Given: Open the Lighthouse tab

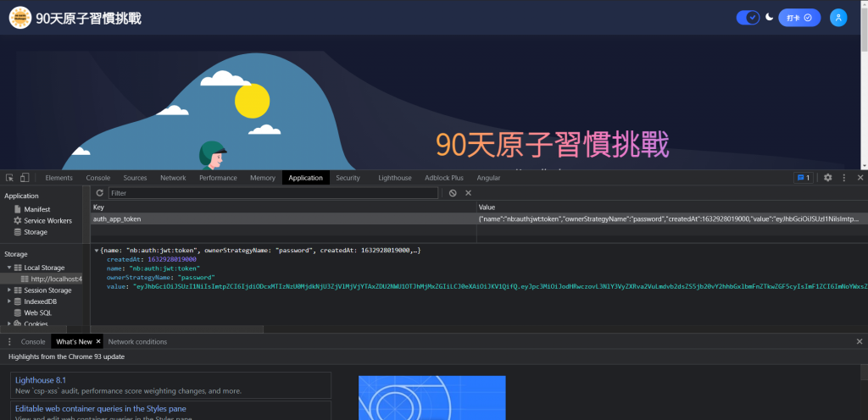Looking at the screenshot, I should (x=395, y=177).
